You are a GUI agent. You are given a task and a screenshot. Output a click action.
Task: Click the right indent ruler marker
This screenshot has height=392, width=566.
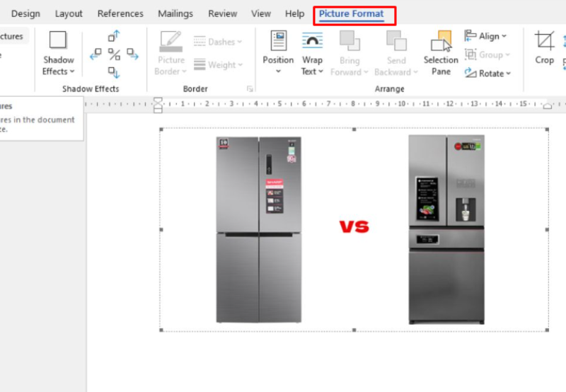coord(548,105)
